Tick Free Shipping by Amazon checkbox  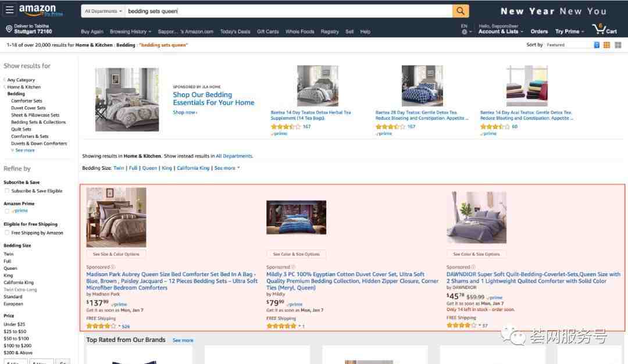click(x=7, y=233)
